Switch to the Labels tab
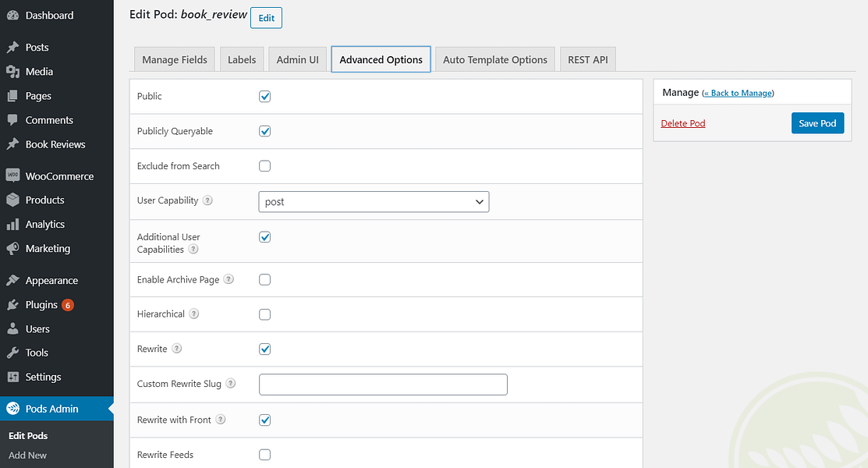 point(241,58)
